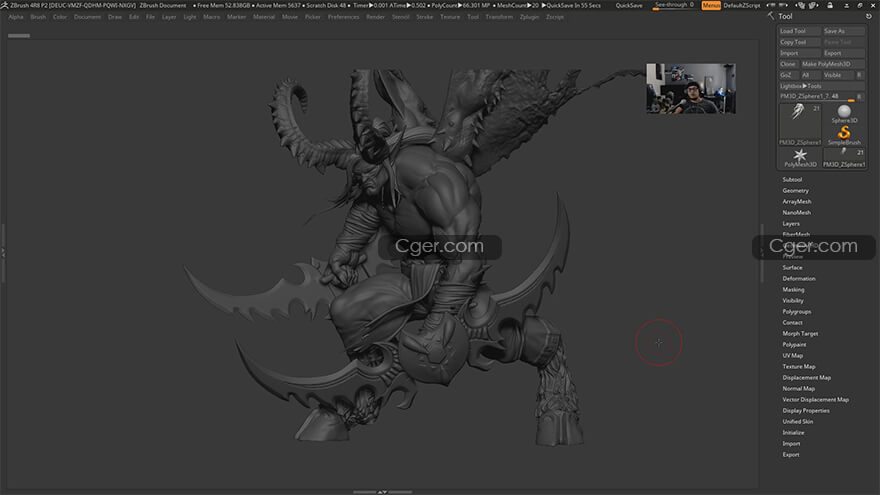Expand the Initialize sub-palette

(x=793, y=433)
